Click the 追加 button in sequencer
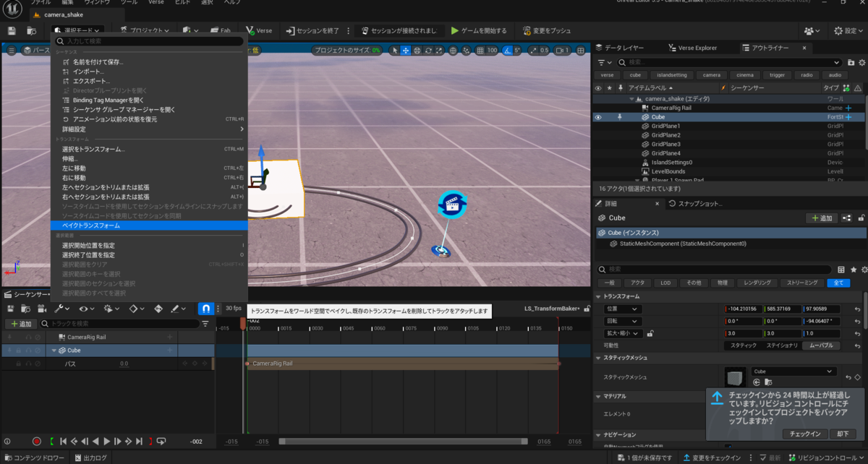 click(20, 324)
